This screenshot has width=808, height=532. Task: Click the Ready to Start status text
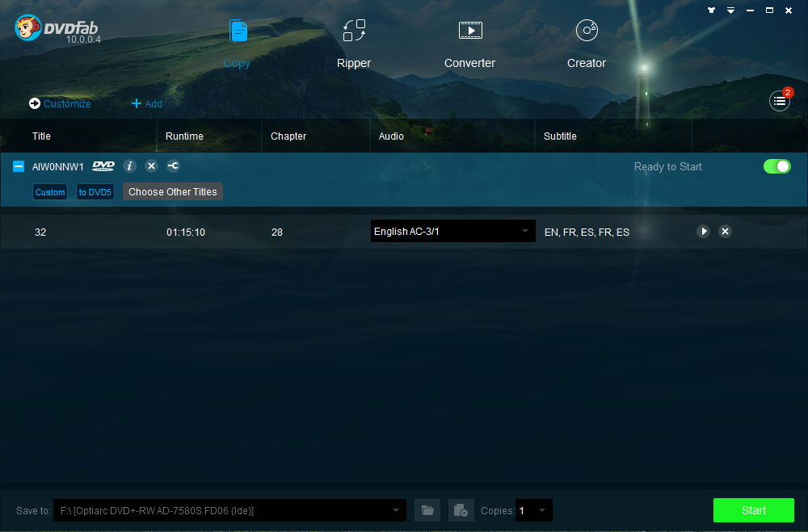[x=668, y=166]
